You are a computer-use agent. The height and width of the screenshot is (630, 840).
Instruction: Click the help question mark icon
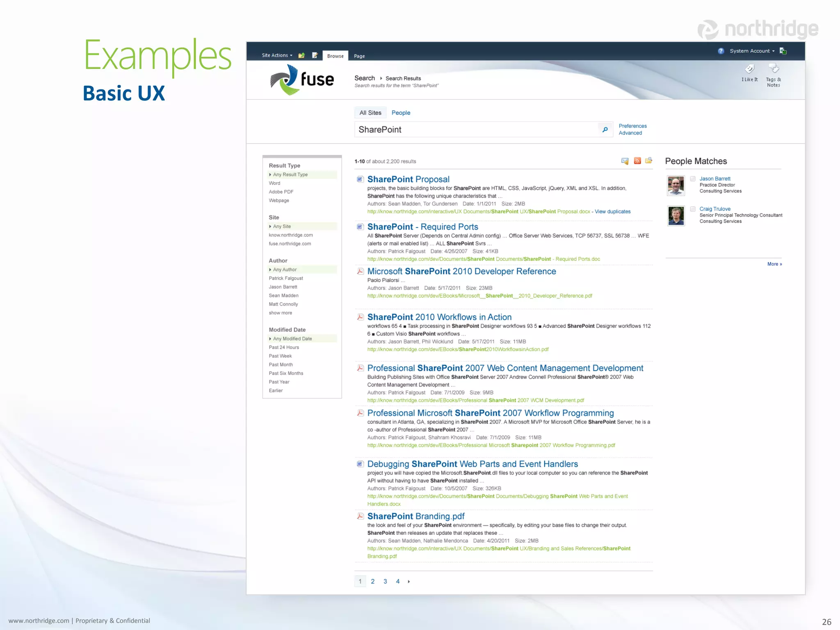[x=721, y=51]
